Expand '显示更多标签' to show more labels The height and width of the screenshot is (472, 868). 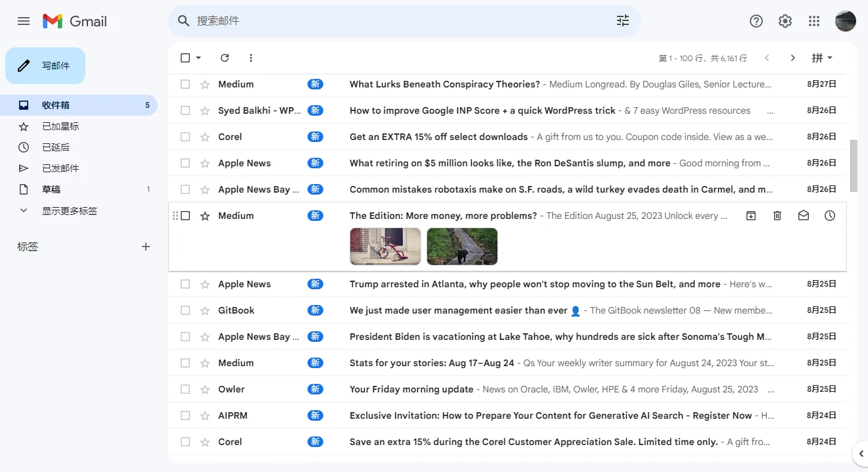[69, 211]
